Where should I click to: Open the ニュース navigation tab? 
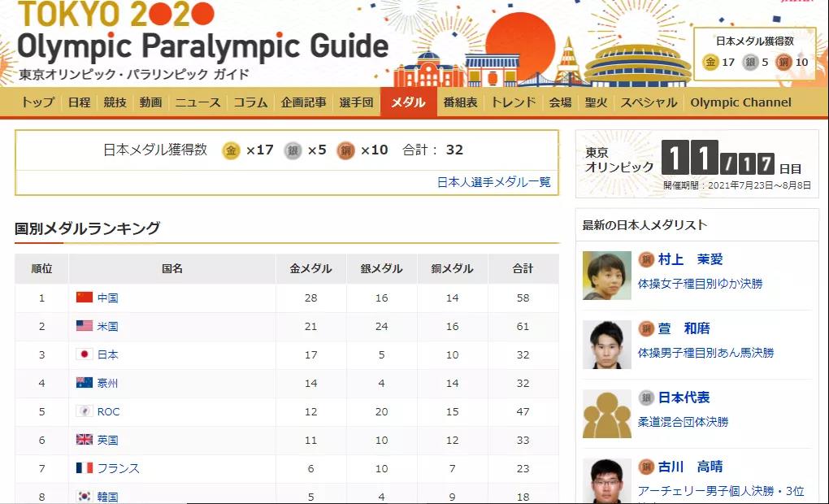pyautogui.click(x=197, y=102)
